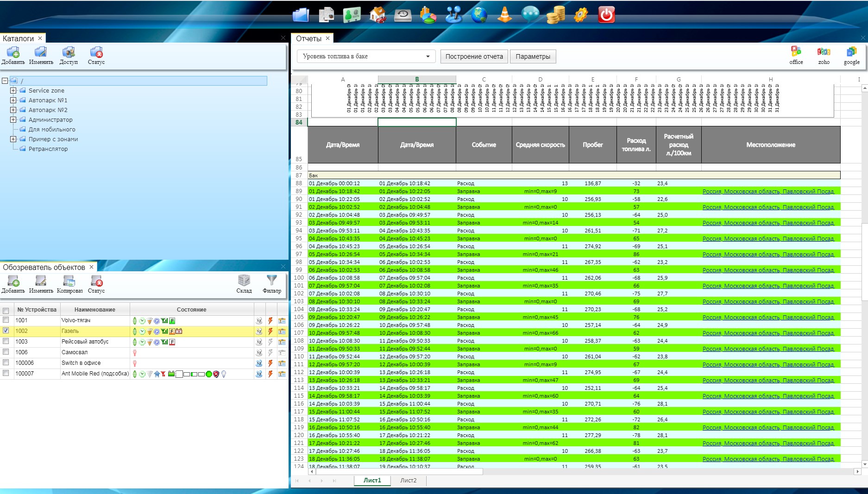Tick the checkbox for Самосвал 1006
The height and width of the screenshot is (494, 868).
point(6,352)
